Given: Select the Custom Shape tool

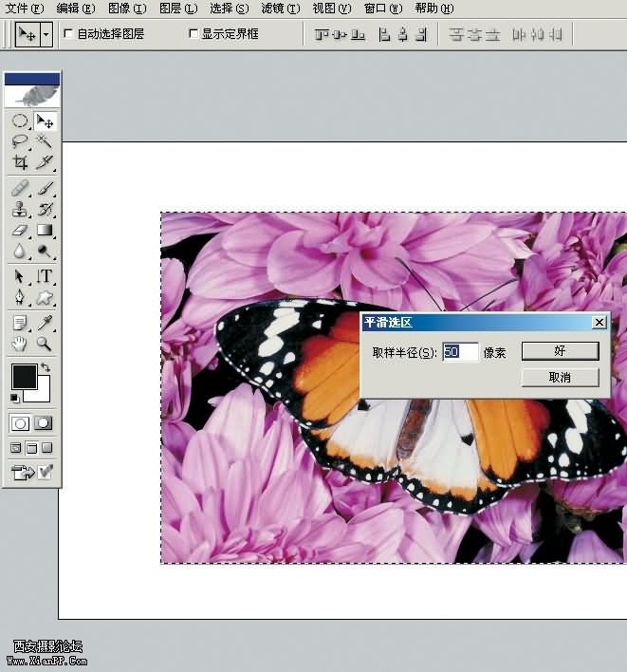Looking at the screenshot, I should (45, 297).
